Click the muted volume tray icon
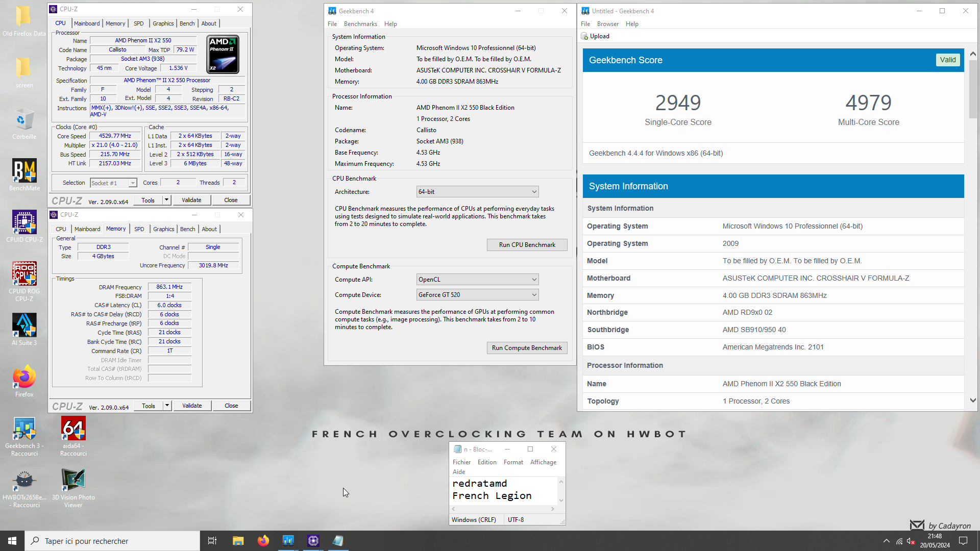Screen dimensions: 980x551 [x=911, y=541]
